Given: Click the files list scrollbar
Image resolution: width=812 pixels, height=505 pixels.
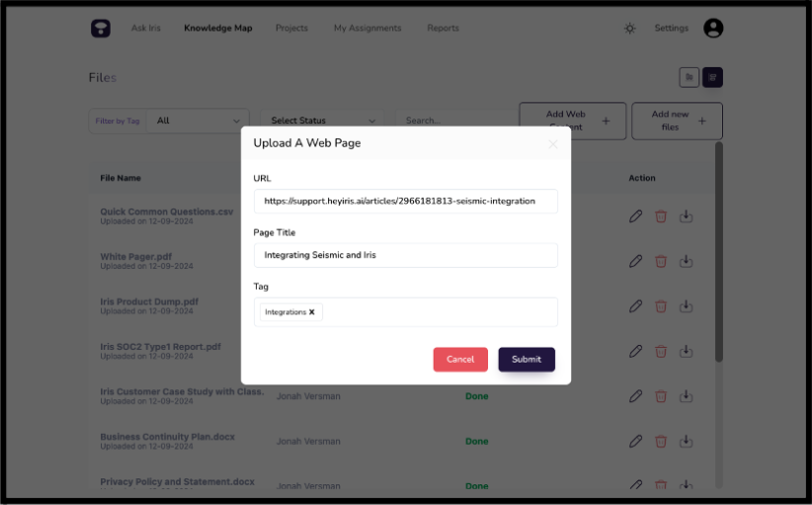Looking at the screenshot, I should (x=719, y=252).
